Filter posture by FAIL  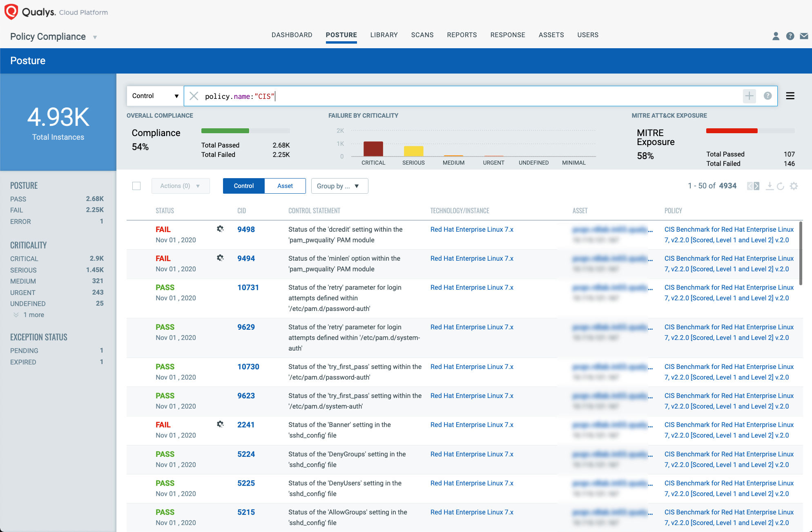57,210
